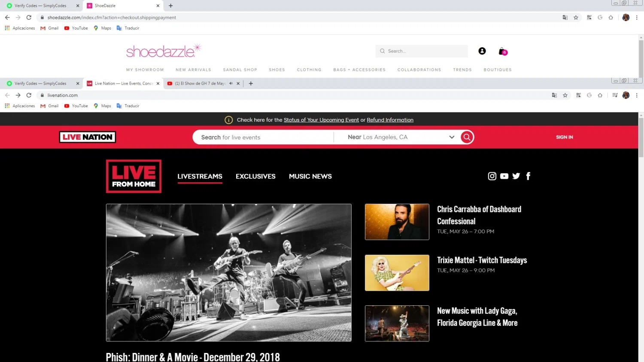The image size is (644, 362).
Task: Open Lady Gaga concert thumbnail image
Action: click(397, 323)
